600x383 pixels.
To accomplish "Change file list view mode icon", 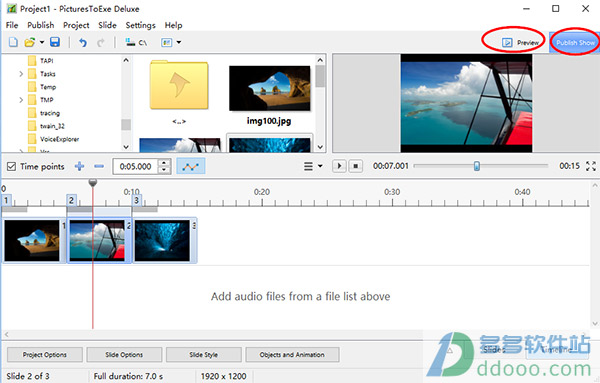I will 166,42.
